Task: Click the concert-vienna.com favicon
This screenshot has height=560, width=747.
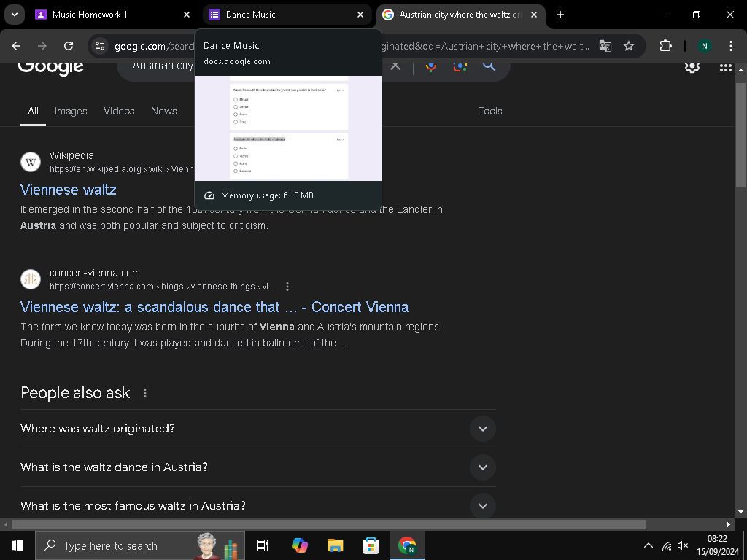Action: click(x=31, y=279)
